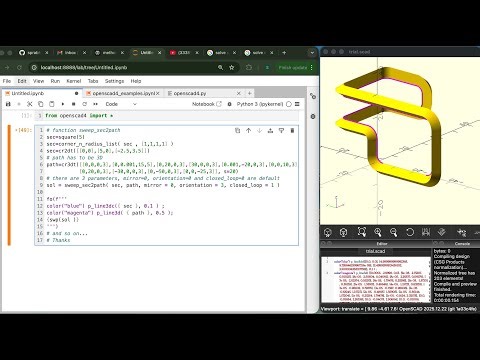Open the browser extensions puzzle icon
Screen dimensions: 480x360
[x=249, y=68]
